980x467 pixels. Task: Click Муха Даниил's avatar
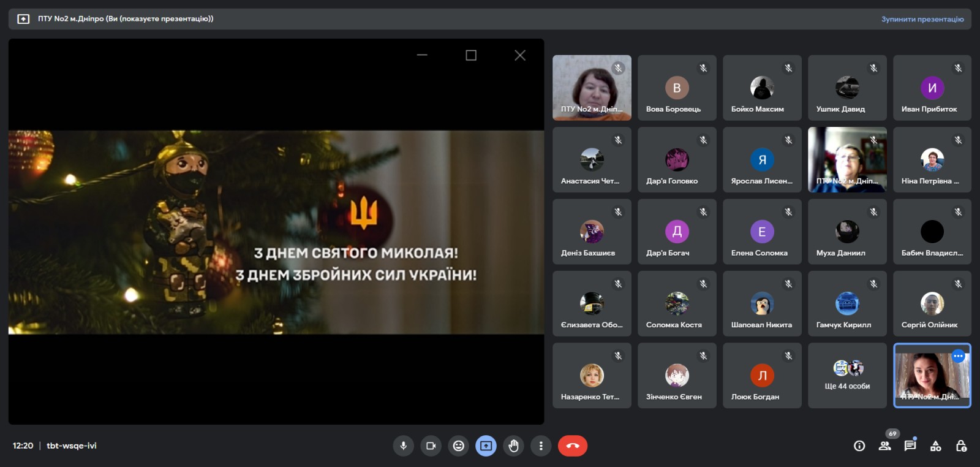pos(847,232)
